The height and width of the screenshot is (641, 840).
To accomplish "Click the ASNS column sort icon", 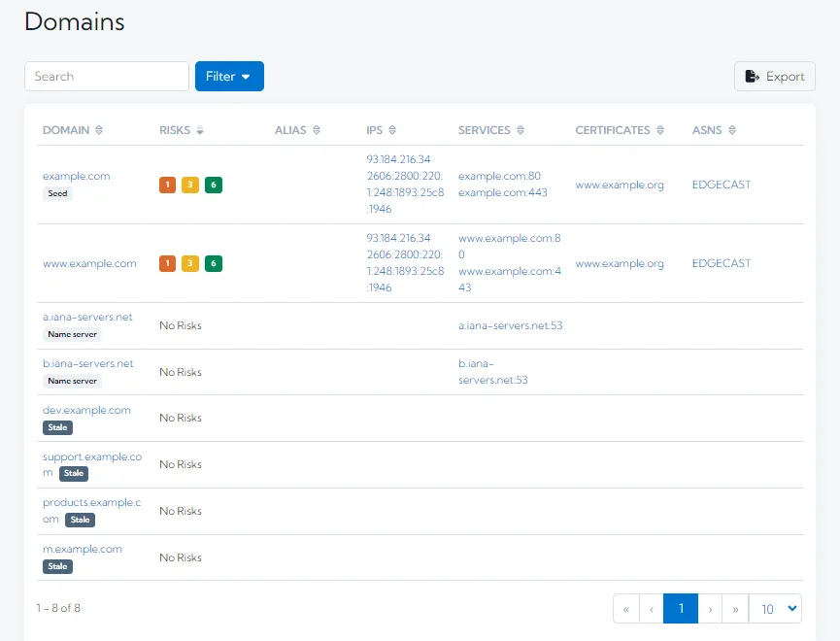I will [x=732, y=130].
